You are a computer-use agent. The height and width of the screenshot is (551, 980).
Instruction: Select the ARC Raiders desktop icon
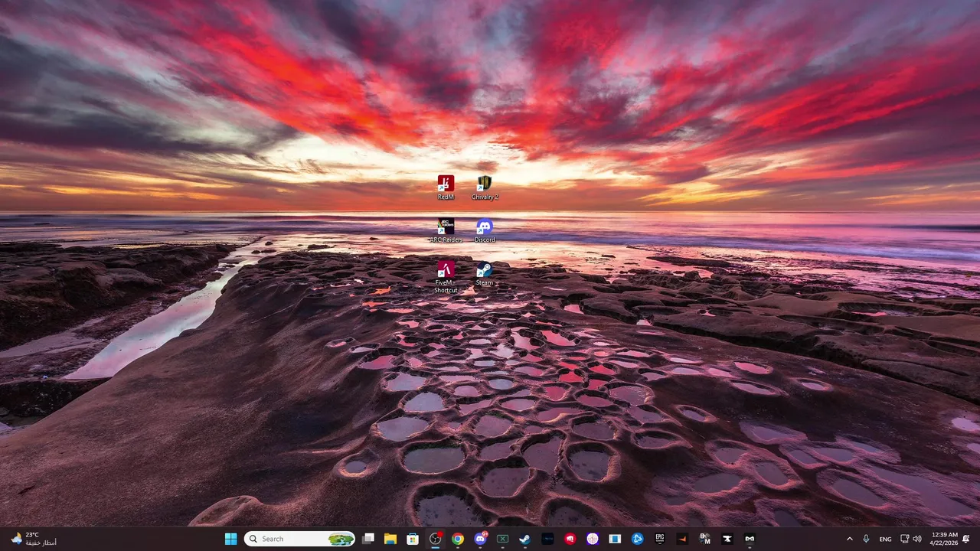446,230
